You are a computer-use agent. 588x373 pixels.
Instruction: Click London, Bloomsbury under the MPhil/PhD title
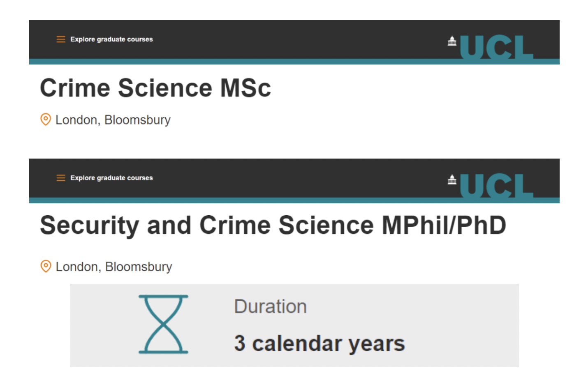coord(114,267)
